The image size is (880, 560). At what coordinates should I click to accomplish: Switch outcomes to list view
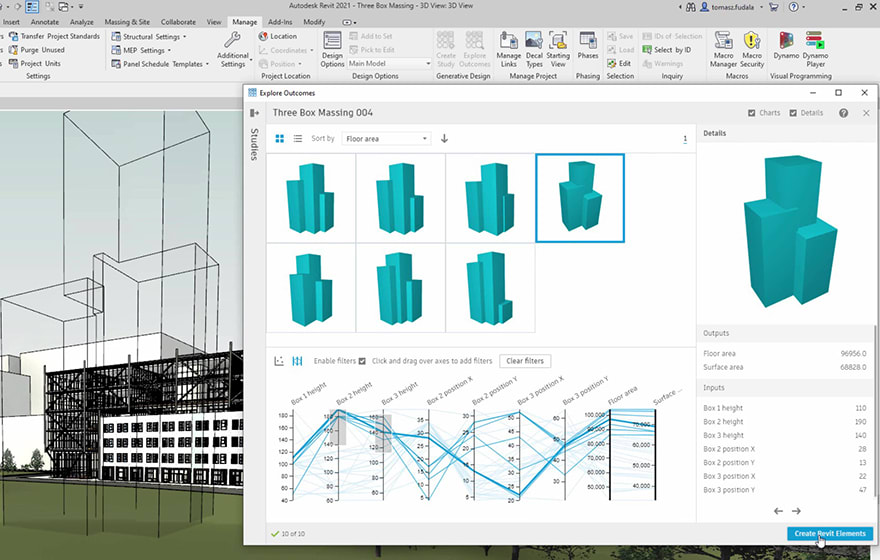point(297,139)
